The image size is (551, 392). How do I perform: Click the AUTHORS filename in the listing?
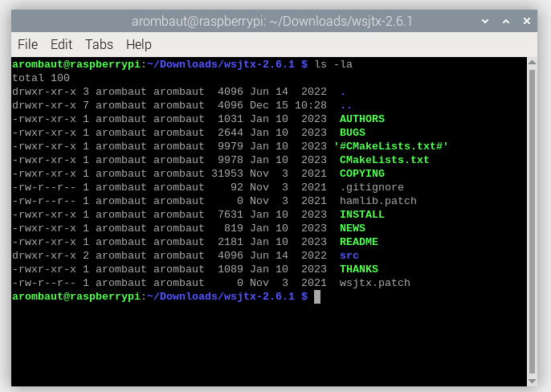tap(361, 119)
